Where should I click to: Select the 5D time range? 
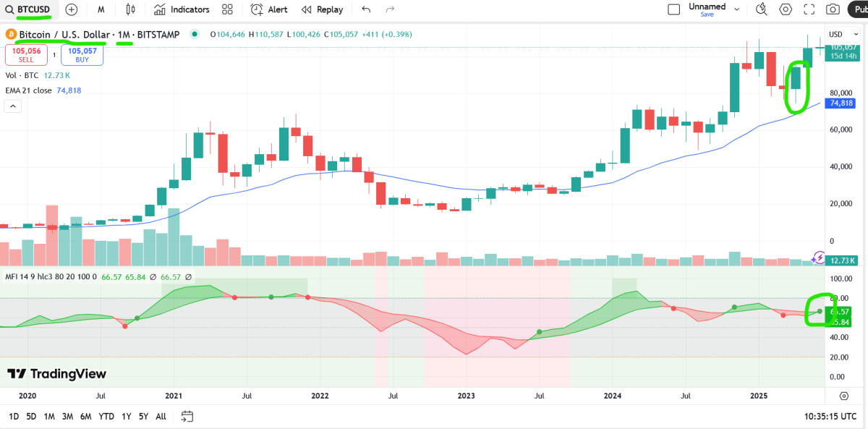(31, 416)
